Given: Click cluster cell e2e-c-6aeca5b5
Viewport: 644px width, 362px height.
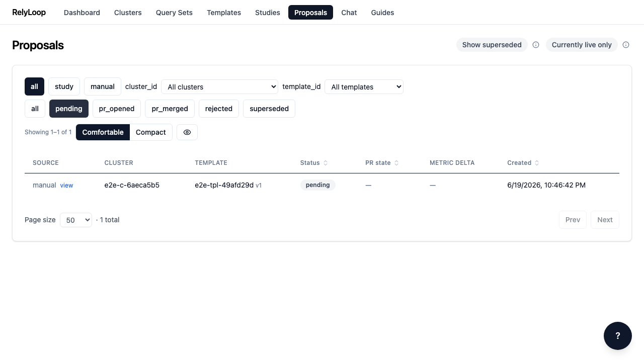Looking at the screenshot, I should point(132,185).
